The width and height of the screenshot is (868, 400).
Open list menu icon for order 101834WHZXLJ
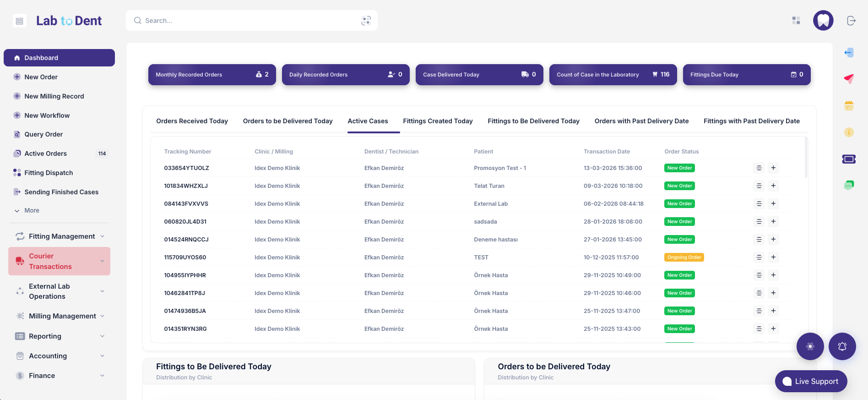tap(759, 186)
